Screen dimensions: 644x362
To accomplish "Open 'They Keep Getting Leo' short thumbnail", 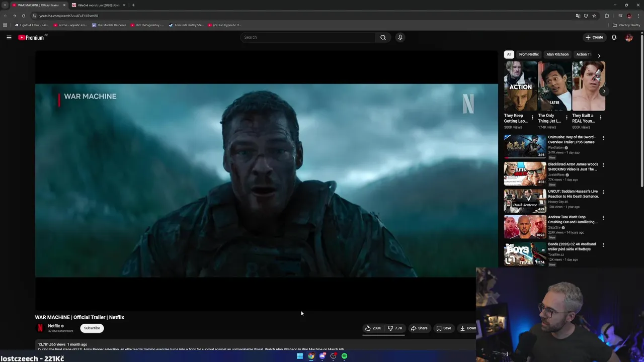I will pyautogui.click(x=520, y=86).
